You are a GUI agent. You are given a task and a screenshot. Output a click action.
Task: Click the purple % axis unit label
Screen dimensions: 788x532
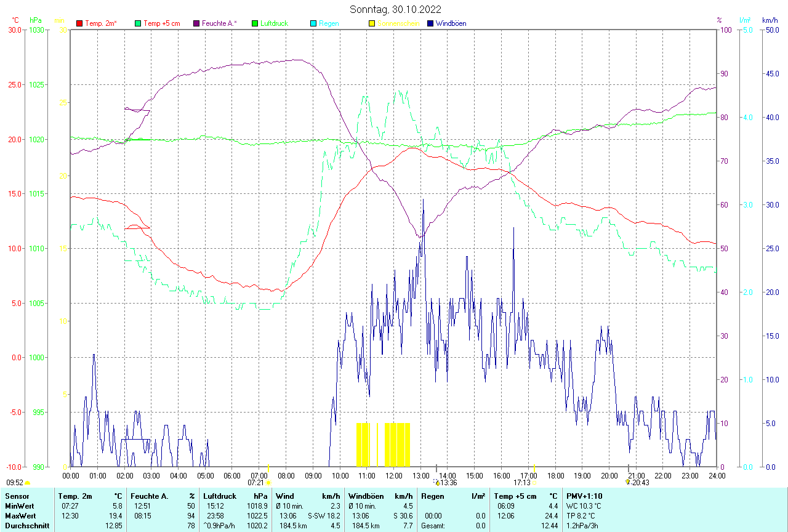point(719,20)
